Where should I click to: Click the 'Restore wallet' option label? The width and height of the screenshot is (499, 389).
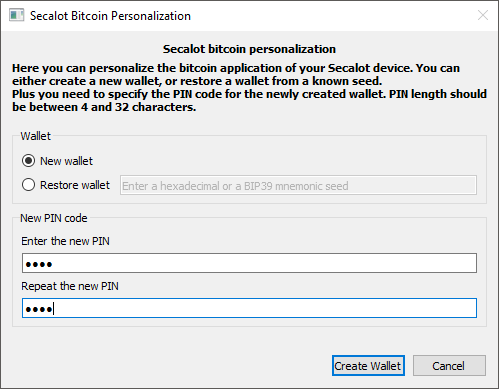click(75, 185)
